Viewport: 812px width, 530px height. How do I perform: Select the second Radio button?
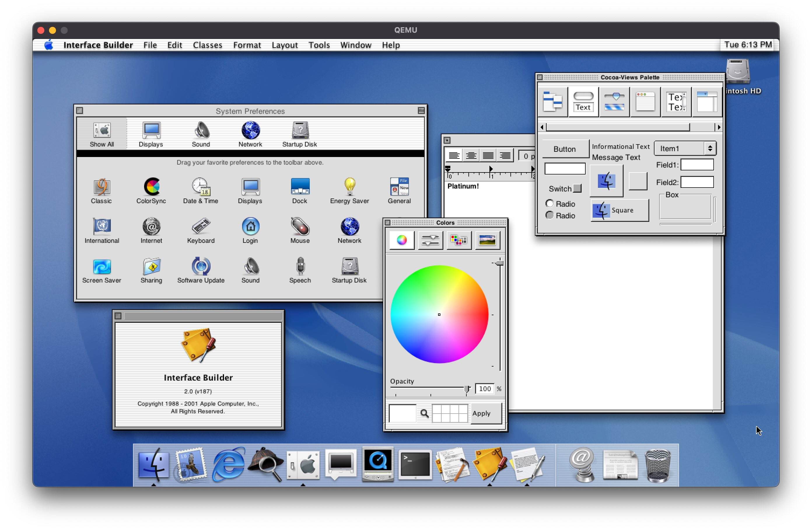(x=549, y=215)
